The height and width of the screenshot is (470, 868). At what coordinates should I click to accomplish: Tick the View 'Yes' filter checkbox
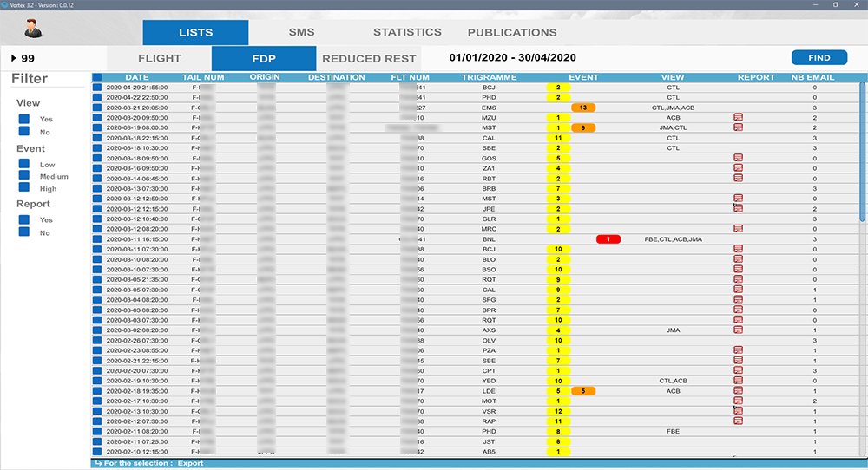click(24, 120)
